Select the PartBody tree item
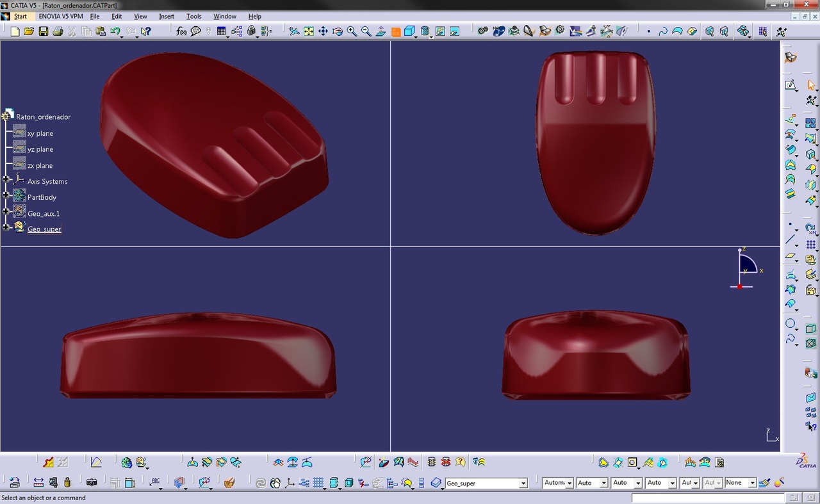This screenshot has width=820, height=504. [42, 197]
